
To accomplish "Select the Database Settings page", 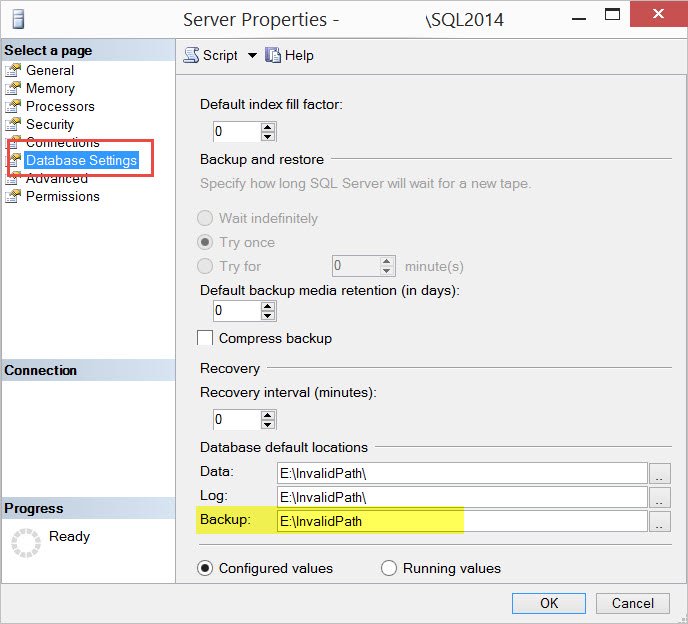I will 82,160.
